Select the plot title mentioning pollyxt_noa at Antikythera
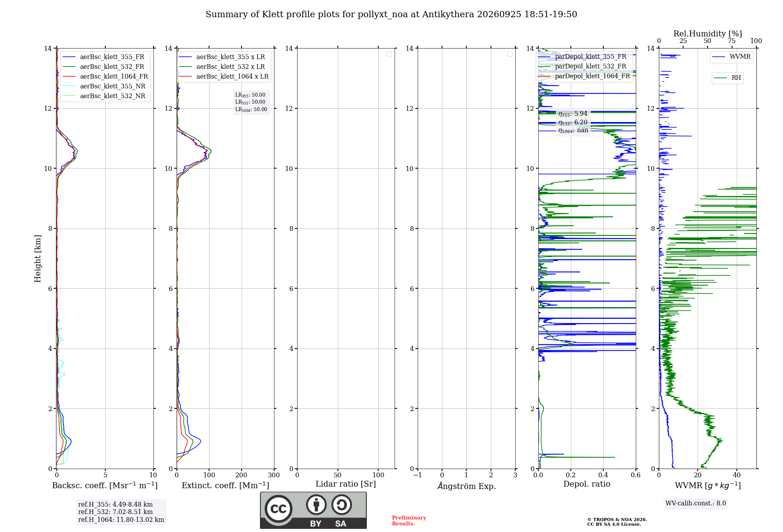 tap(391, 14)
